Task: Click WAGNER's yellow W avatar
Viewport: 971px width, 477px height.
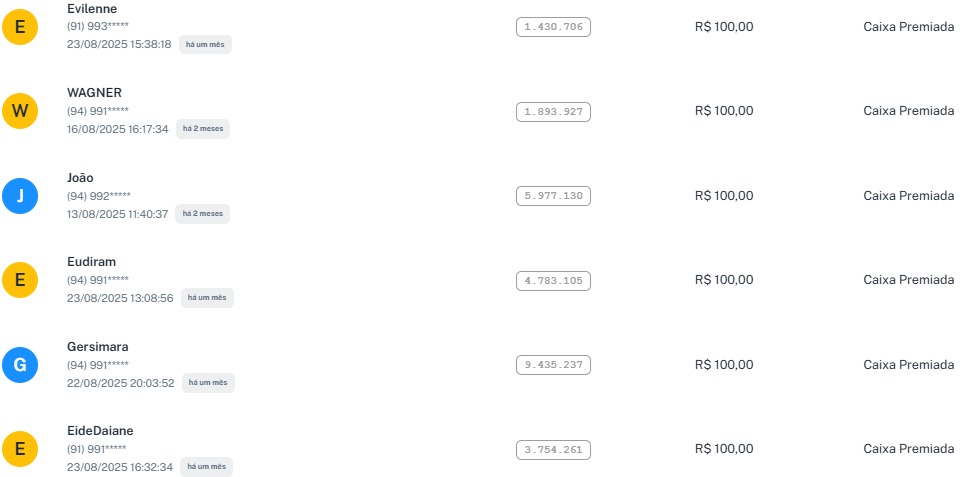Action: 20,111
